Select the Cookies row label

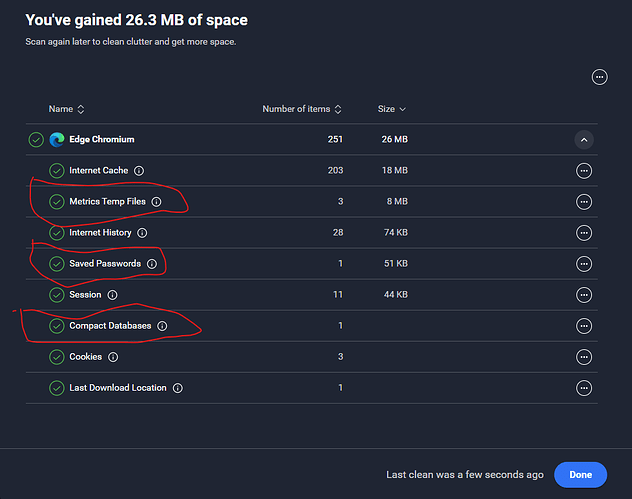[85, 357]
